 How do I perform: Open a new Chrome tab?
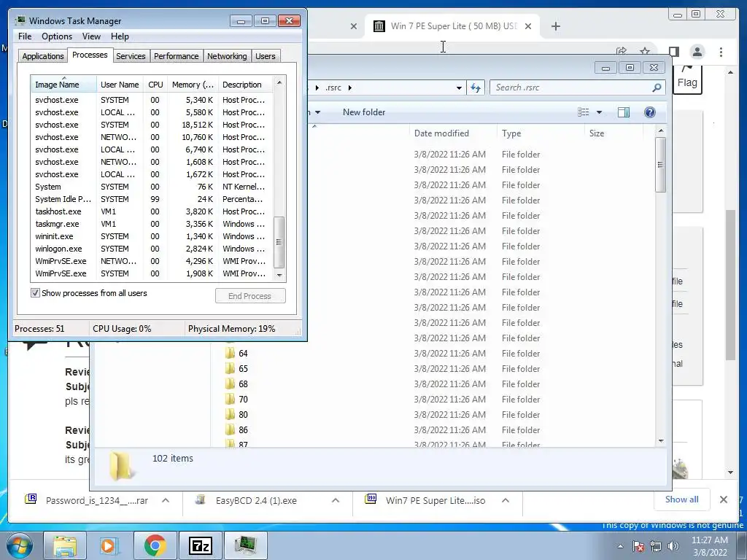(x=555, y=26)
